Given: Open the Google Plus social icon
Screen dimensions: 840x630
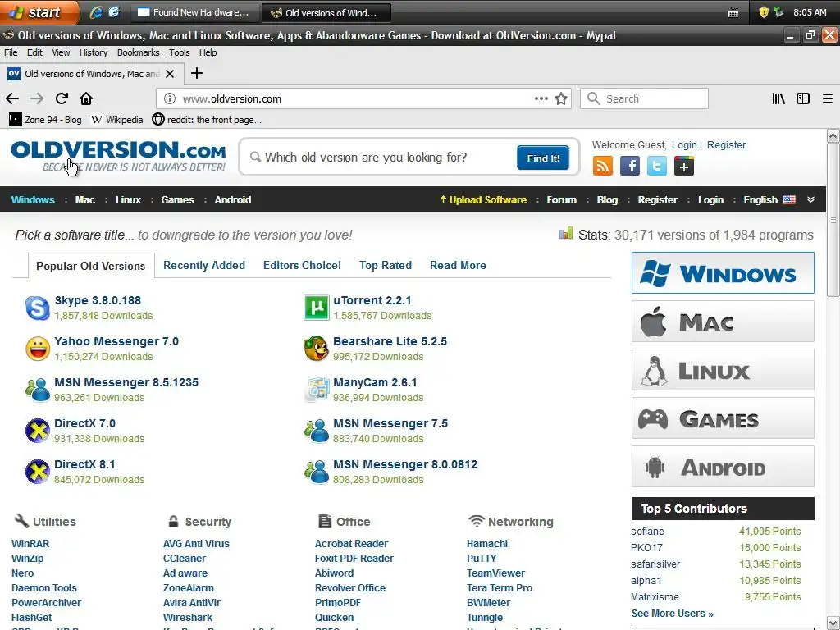Looking at the screenshot, I should pos(684,166).
